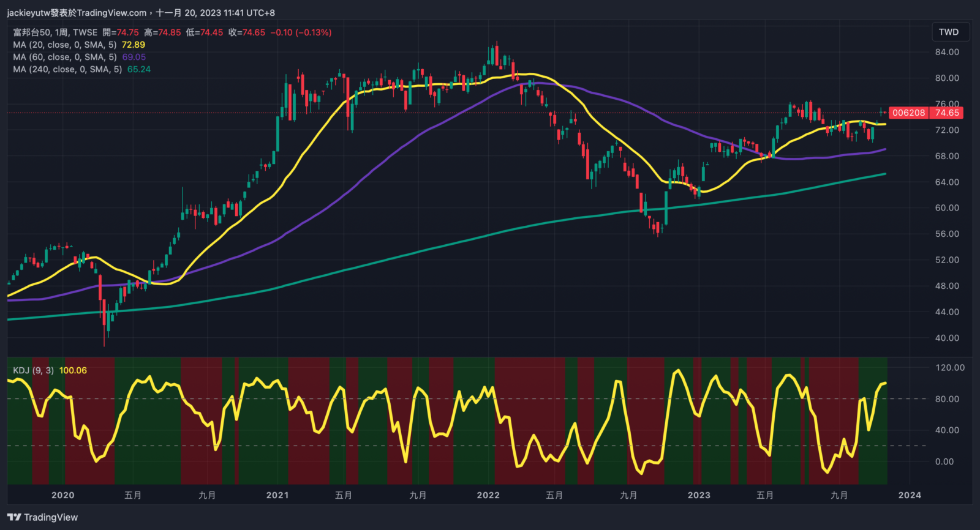This screenshot has width=980, height=530.
Task: Open the TWD currency selector
Action: [948, 32]
